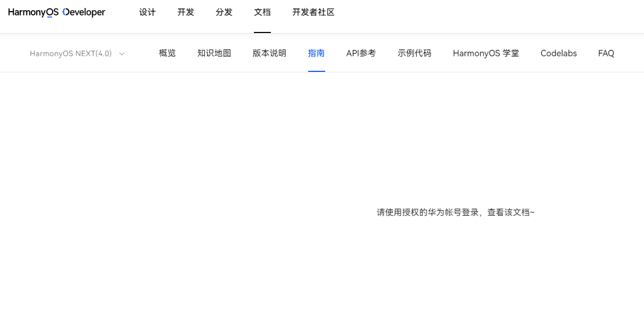Image resolution: width=644 pixels, height=312 pixels.
Task: Switch to the 知识地图 tab
Action: (214, 53)
